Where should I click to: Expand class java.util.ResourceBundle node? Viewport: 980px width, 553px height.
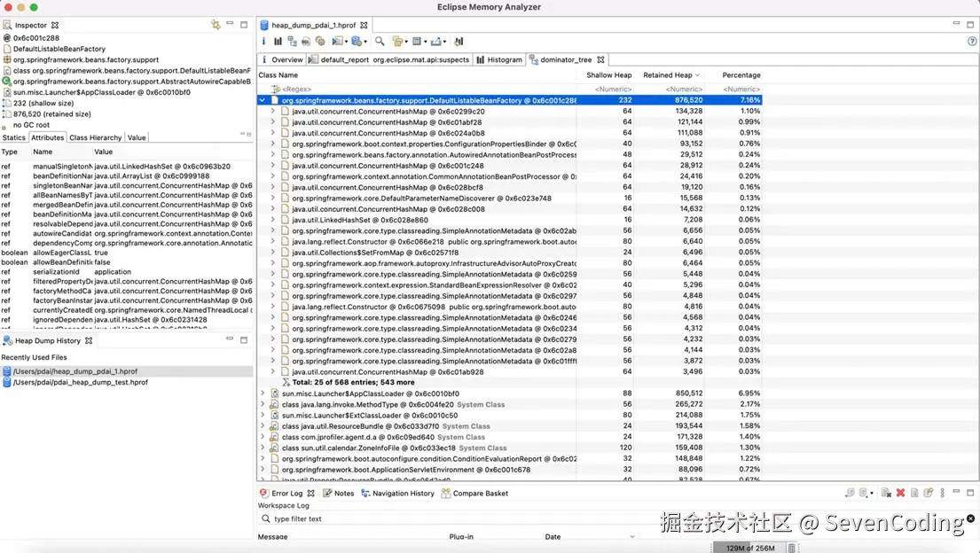pos(263,426)
